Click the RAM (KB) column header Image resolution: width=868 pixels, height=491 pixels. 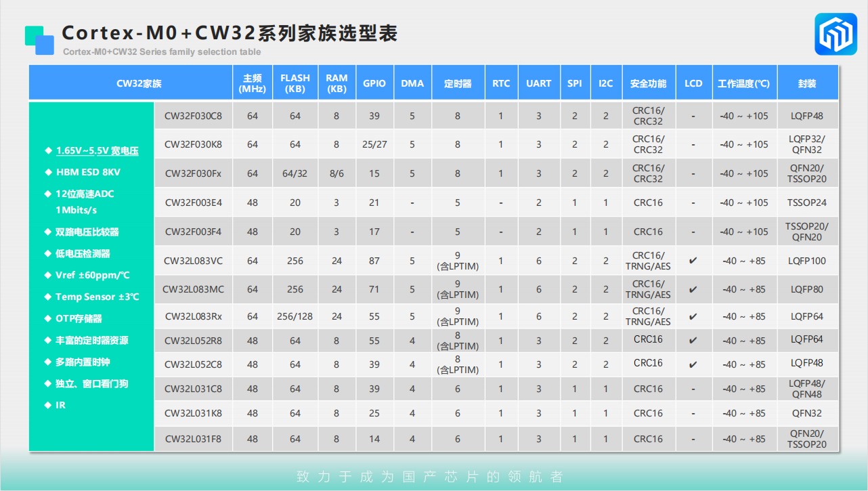coord(337,83)
